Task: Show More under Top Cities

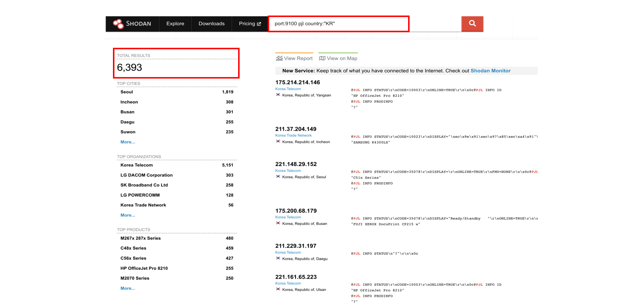Action: (x=128, y=142)
